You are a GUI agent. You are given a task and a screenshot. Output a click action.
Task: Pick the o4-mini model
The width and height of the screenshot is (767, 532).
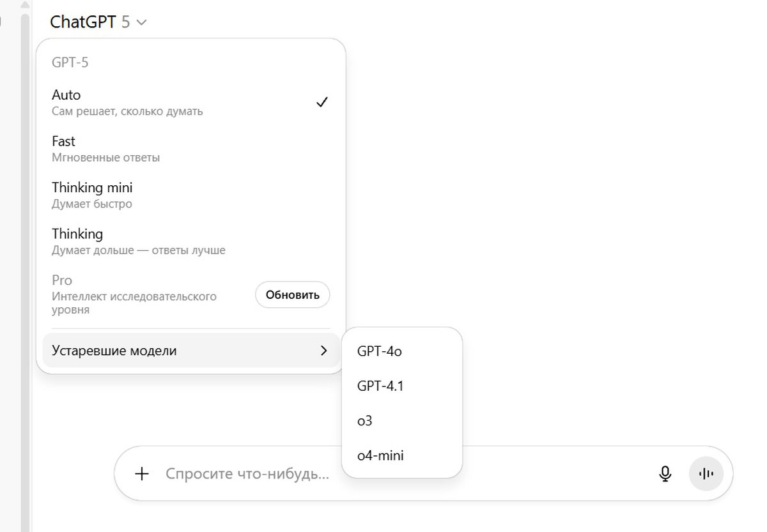pos(380,456)
